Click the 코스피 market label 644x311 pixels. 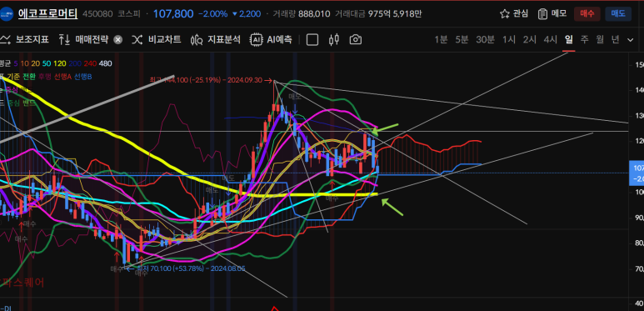(128, 14)
